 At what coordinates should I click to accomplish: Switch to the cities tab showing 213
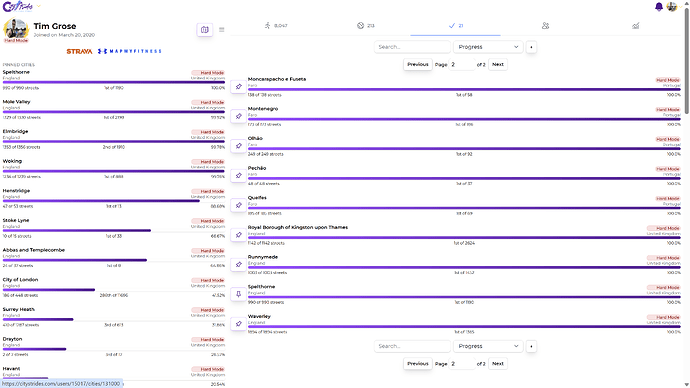tap(366, 26)
